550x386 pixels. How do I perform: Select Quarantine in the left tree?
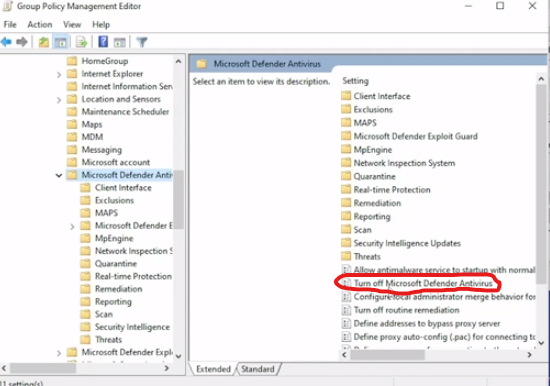tap(116, 264)
